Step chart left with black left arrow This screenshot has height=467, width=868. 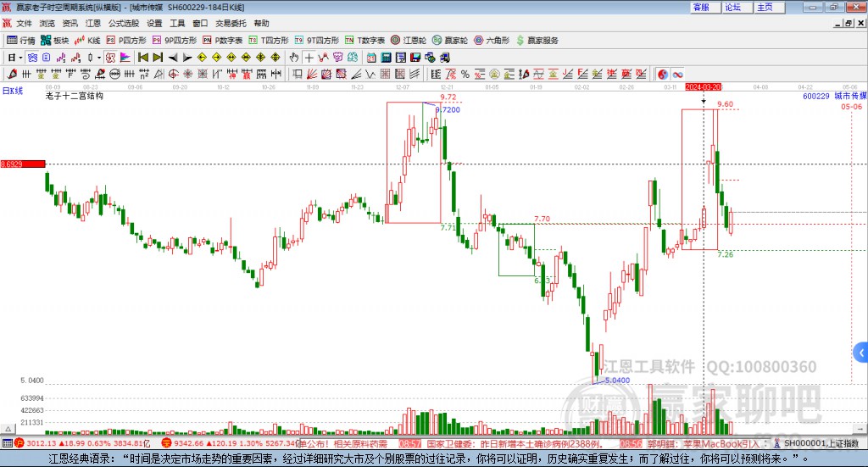[x=173, y=58]
